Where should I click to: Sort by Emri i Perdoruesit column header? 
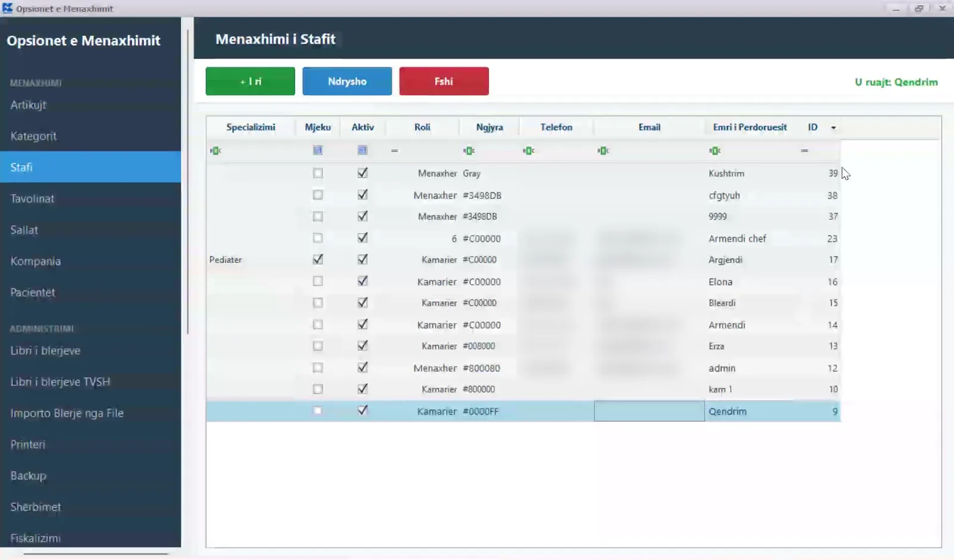click(x=749, y=127)
